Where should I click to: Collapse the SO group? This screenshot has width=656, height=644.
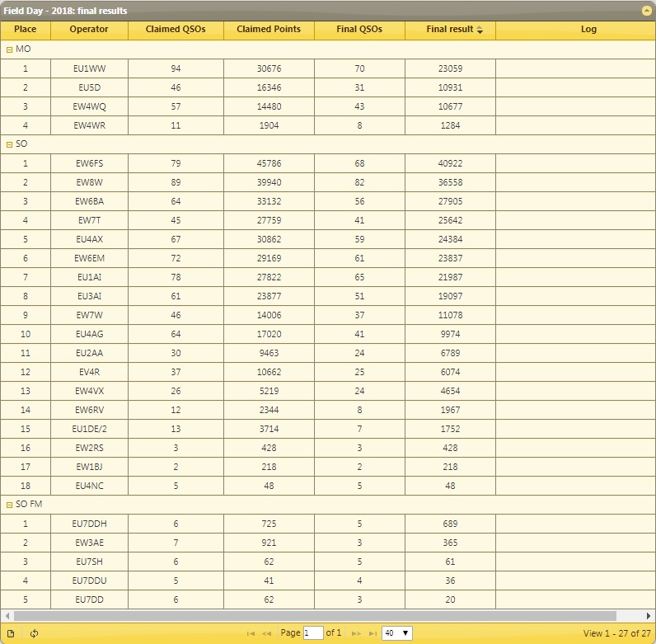point(9,144)
